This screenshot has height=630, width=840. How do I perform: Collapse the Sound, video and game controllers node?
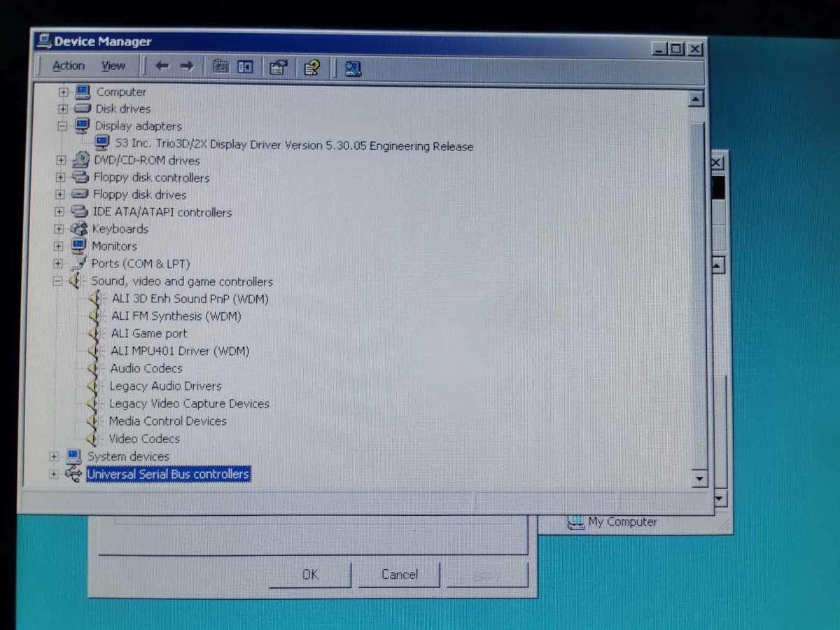[x=57, y=281]
